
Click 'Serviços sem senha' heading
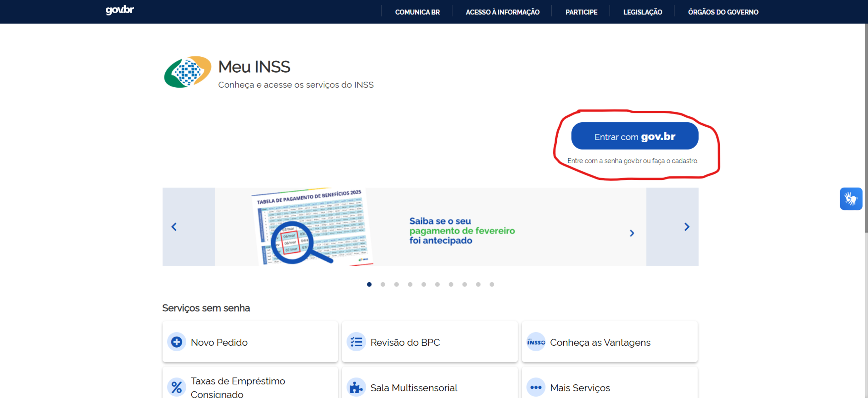point(206,308)
